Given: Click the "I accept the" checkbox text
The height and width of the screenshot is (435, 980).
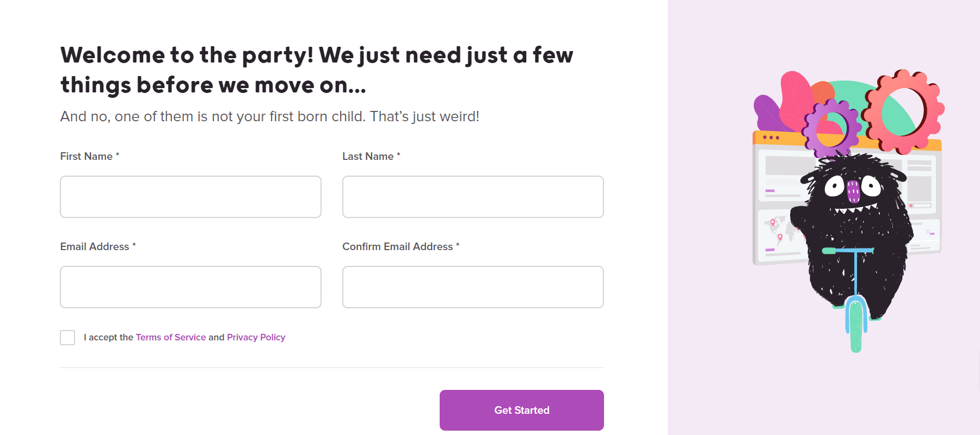Looking at the screenshot, I should [109, 337].
